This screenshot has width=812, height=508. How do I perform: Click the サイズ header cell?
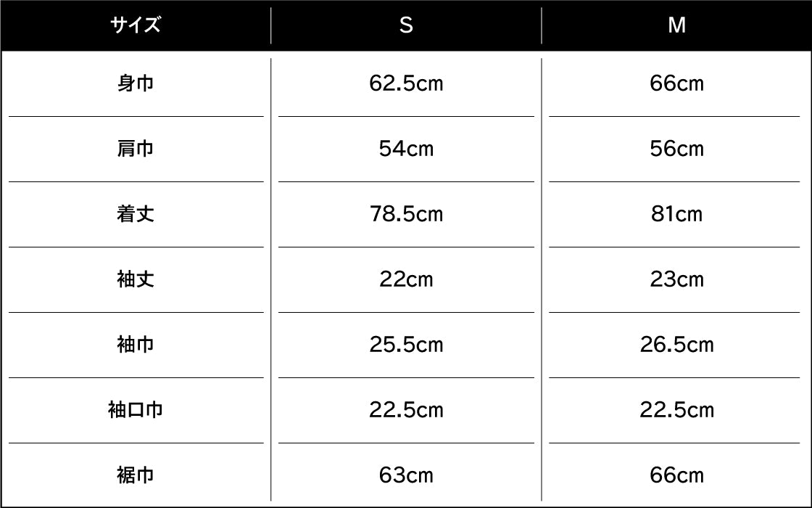136,25
